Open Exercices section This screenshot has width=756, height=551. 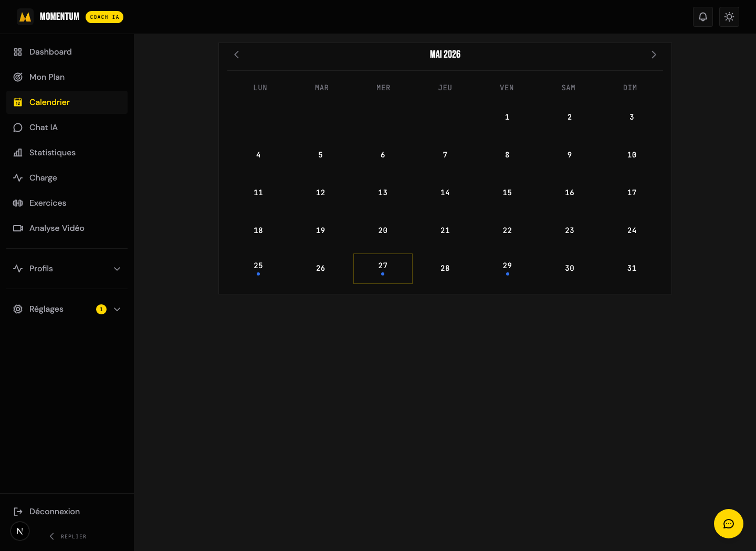[x=67, y=203]
